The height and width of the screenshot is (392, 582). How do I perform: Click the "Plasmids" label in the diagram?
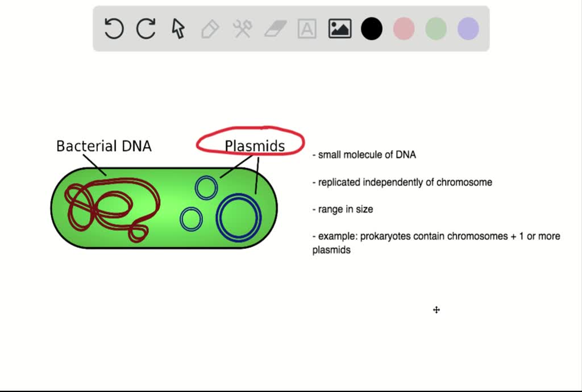click(255, 146)
